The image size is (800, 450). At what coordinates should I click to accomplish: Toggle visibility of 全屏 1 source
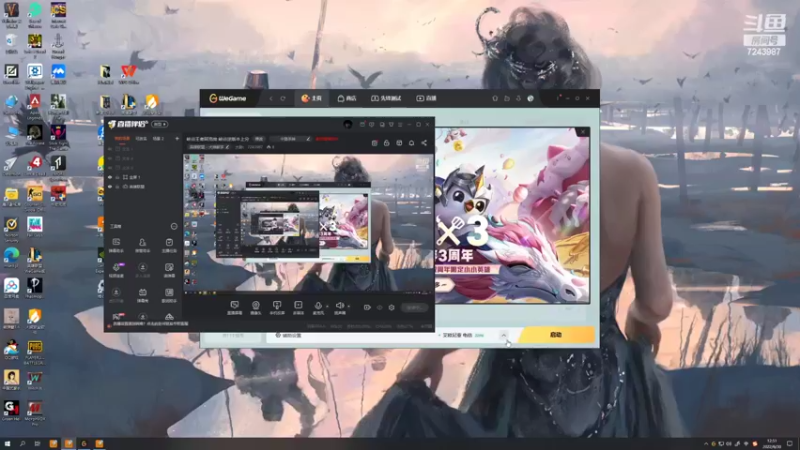(110, 177)
